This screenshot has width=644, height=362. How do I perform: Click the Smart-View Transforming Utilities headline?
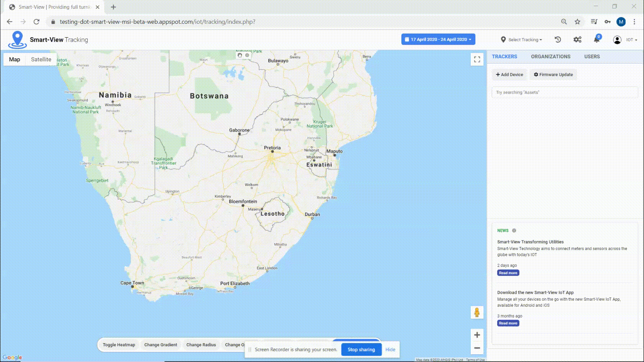pyautogui.click(x=530, y=242)
